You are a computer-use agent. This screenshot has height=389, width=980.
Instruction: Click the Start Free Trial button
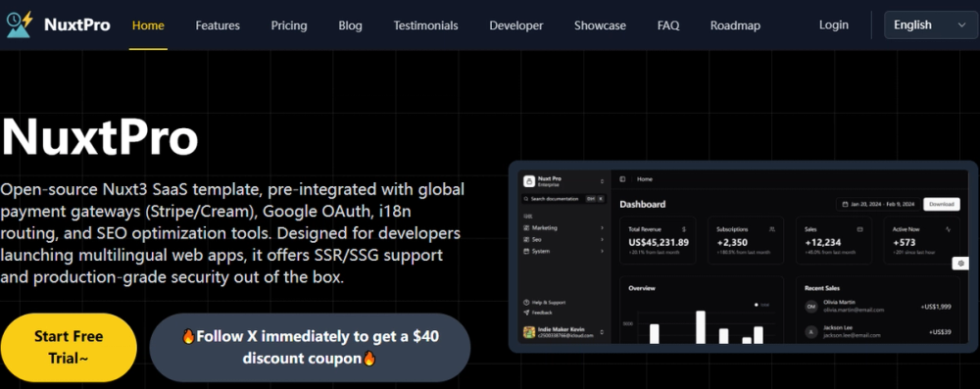coord(69,347)
